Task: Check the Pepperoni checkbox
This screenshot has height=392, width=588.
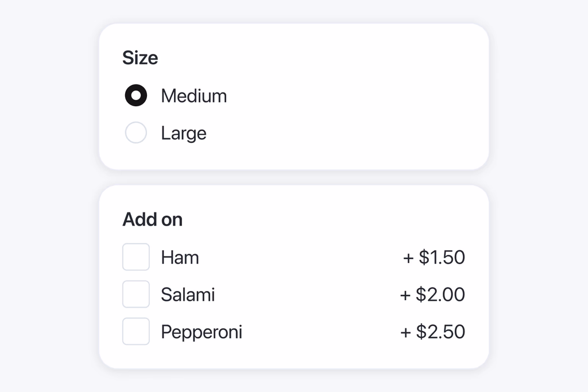Action: (136, 332)
